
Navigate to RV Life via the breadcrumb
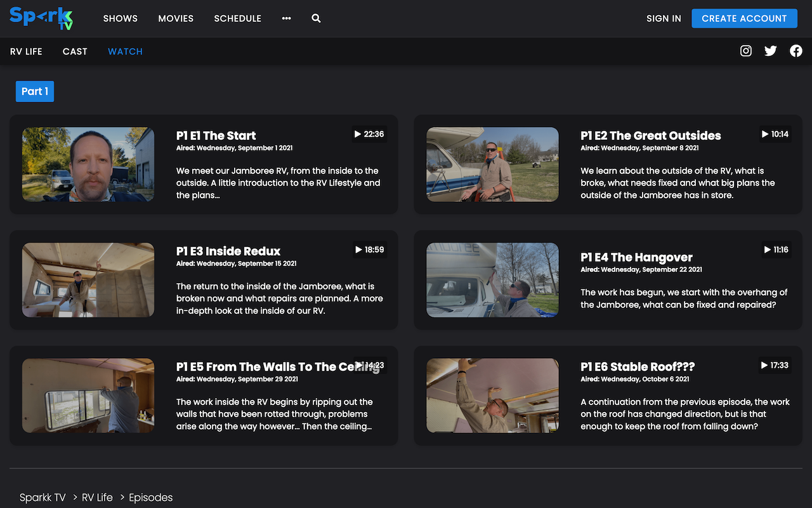pos(97,497)
